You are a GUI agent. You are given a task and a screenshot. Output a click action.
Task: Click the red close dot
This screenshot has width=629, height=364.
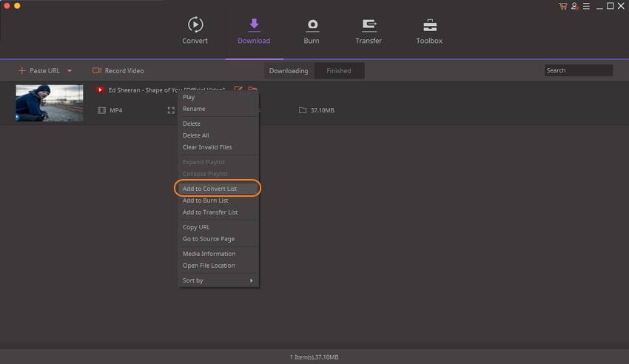coord(7,6)
